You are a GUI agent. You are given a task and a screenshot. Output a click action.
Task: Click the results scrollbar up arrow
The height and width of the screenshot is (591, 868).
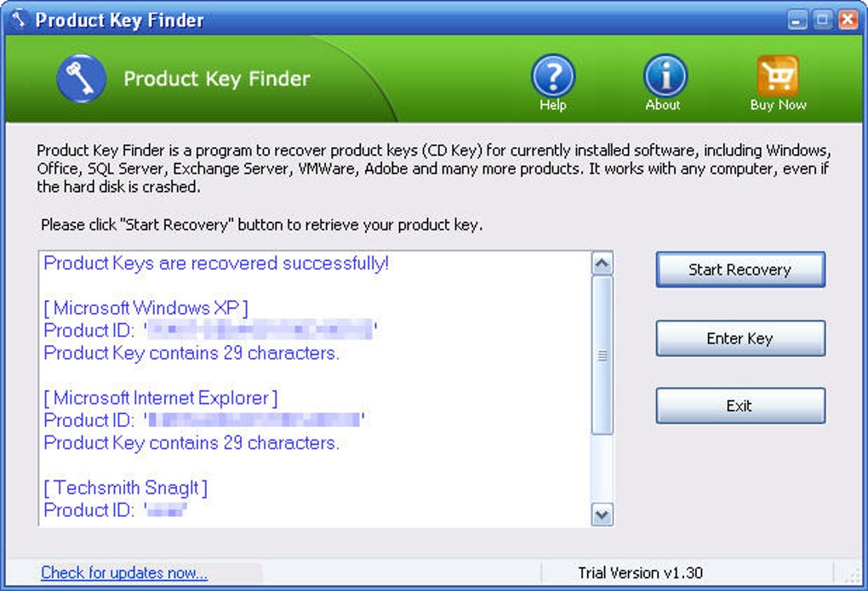(602, 264)
